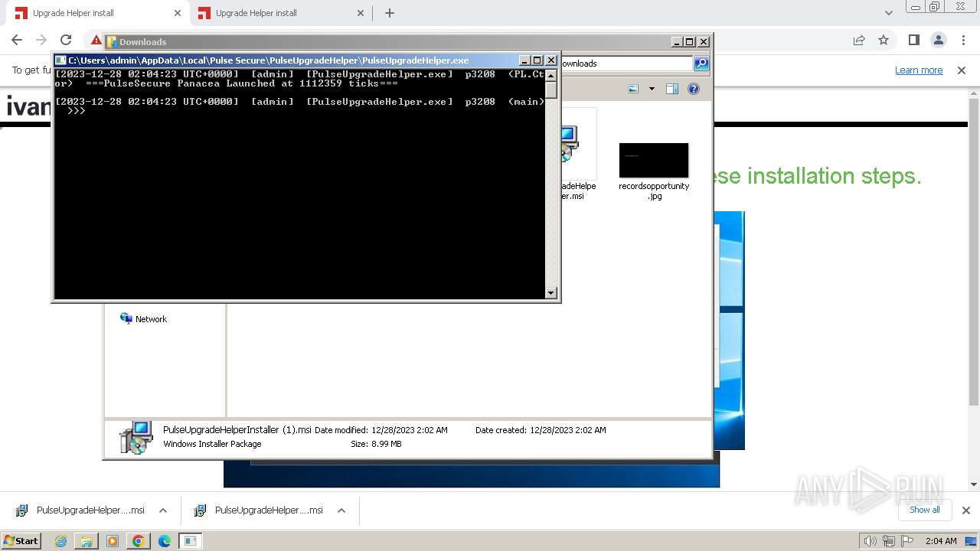The width and height of the screenshot is (980, 551).
Task: Open Microsoft Edge from the taskbar
Action: (x=164, y=541)
